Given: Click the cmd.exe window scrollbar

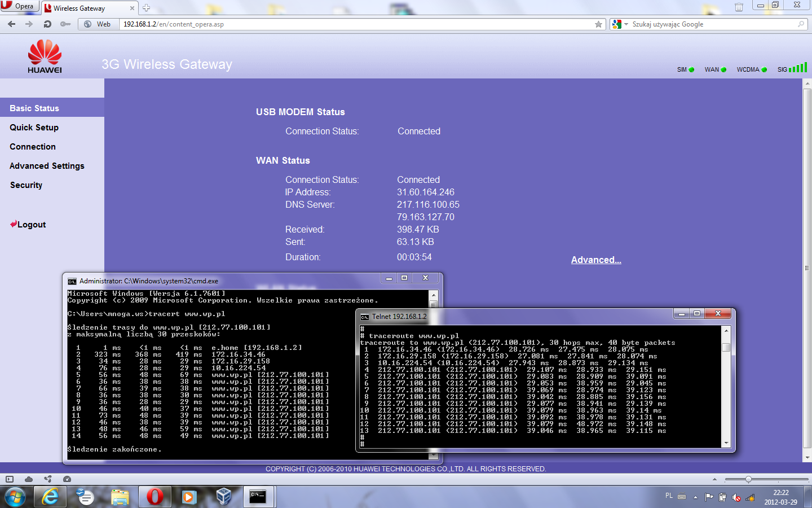Looking at the screenshot, I should coord(433,375).
